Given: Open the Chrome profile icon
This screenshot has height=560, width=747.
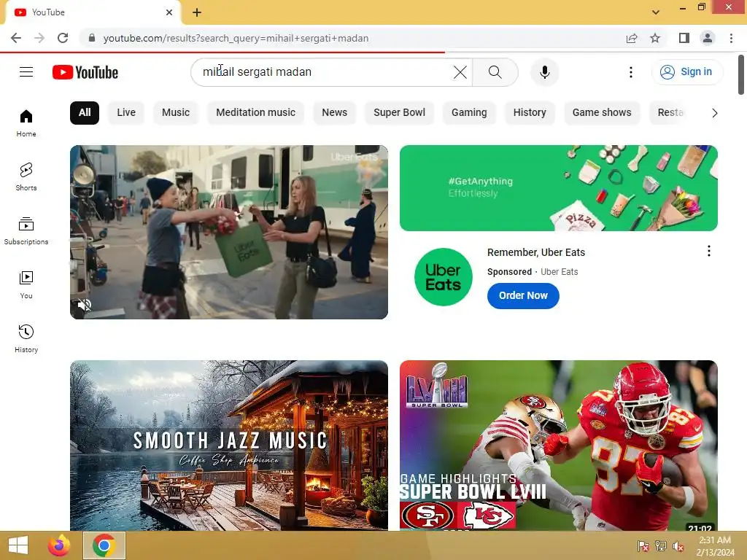Looking at the screenshot, I should (x=708, y=38).
